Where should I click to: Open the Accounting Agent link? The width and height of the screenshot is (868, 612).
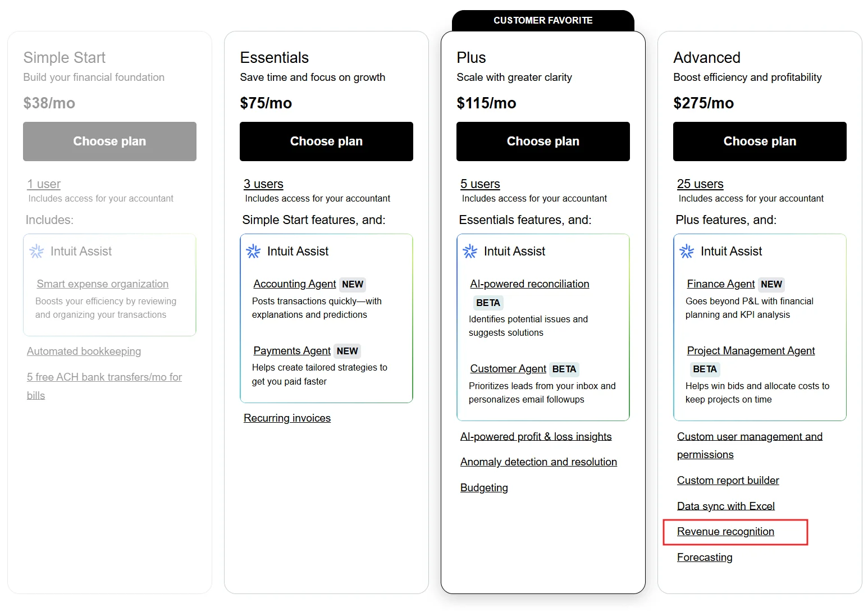pyautogui.click(x=294, y=284)
